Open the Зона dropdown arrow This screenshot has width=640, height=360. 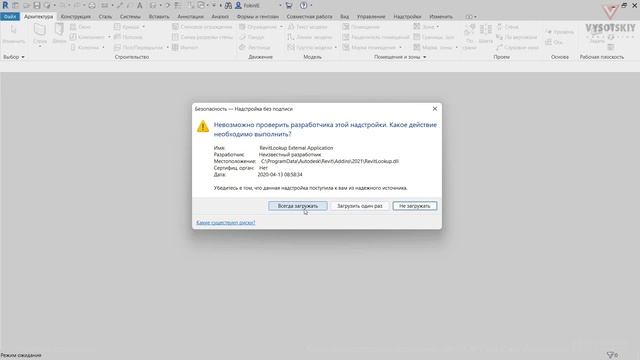pos(438,27)
